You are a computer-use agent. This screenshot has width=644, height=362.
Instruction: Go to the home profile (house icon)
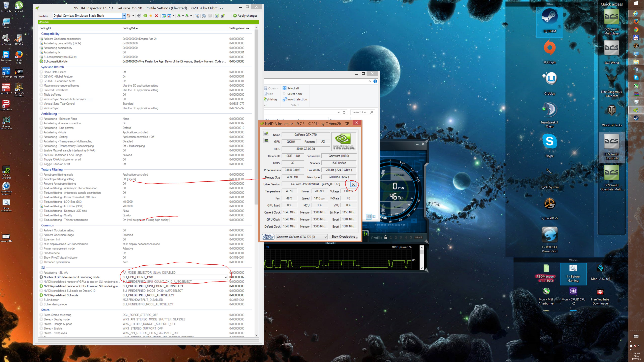click(128, 16)
